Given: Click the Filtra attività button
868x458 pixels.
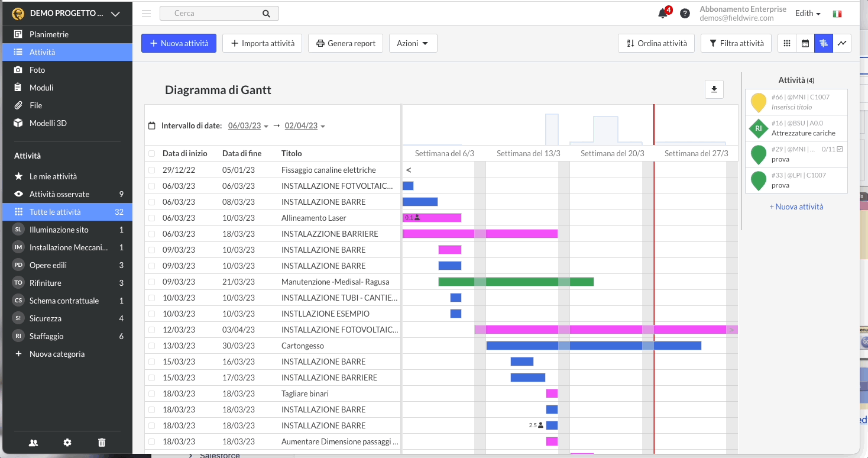Looking at the screenshot, I should tap(736, 43).
